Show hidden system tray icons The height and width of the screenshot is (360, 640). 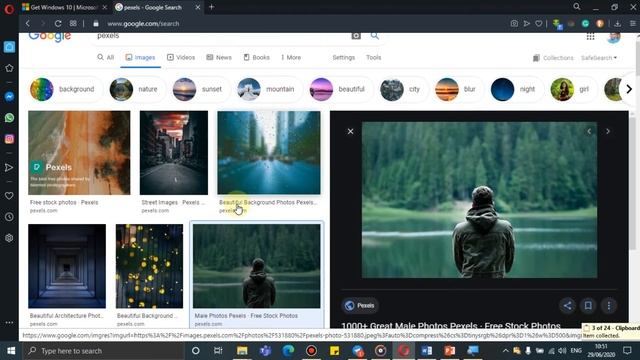(505, 351)
